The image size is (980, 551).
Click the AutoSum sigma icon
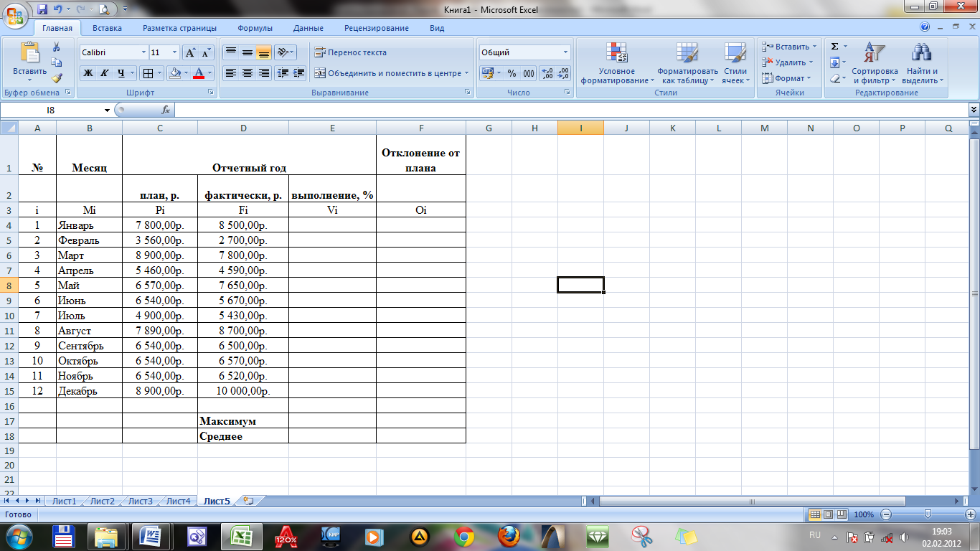point(834,47)
